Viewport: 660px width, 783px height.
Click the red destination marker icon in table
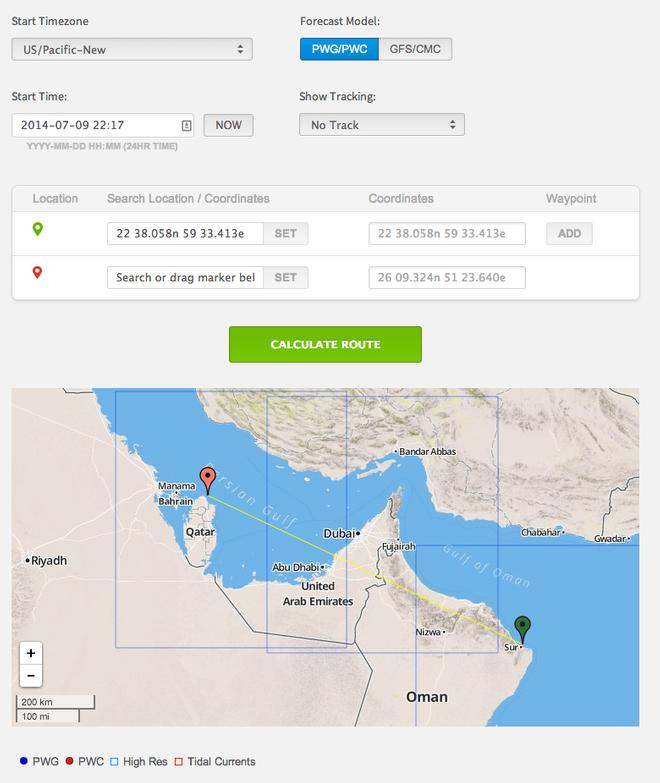[x=37, y=272]
